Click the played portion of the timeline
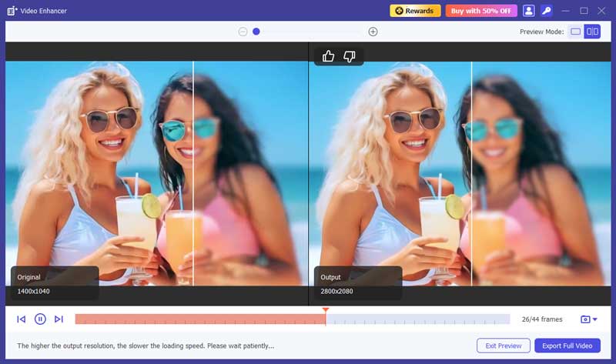The image size is (616, 364). (200, 319)
